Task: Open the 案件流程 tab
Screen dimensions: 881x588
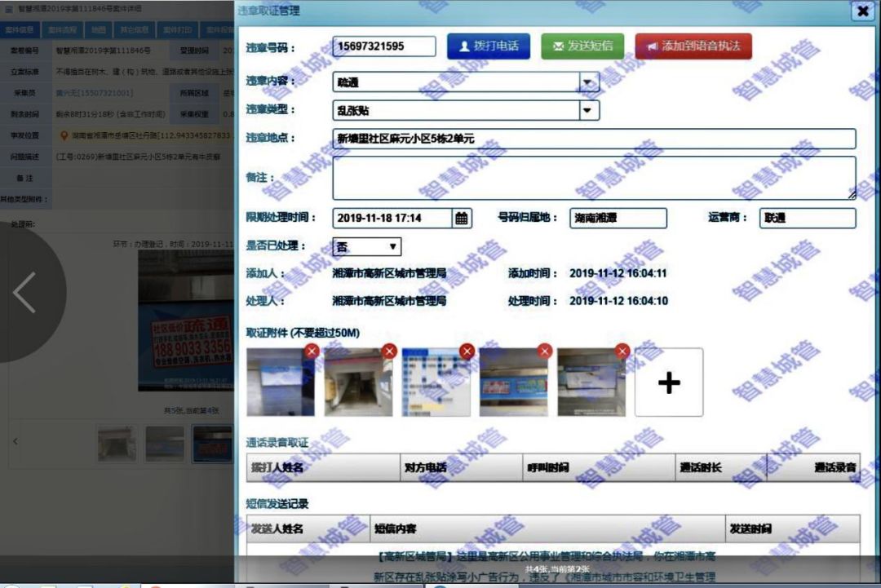Action: pyautogui.click(x=62, y=29)
